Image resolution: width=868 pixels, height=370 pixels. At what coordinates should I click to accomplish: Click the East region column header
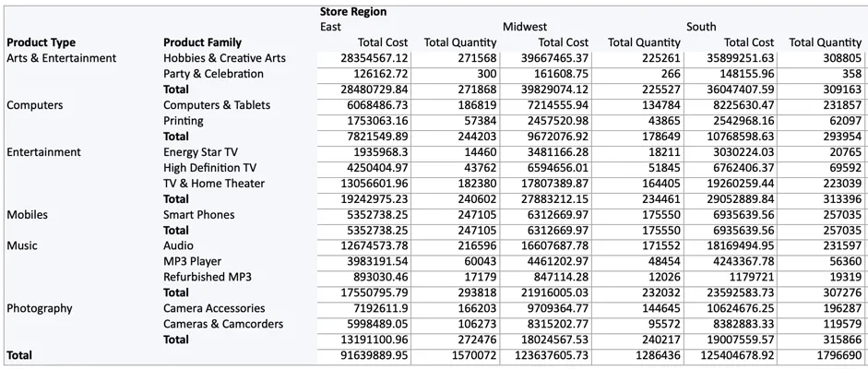click(x=330, y=27)
